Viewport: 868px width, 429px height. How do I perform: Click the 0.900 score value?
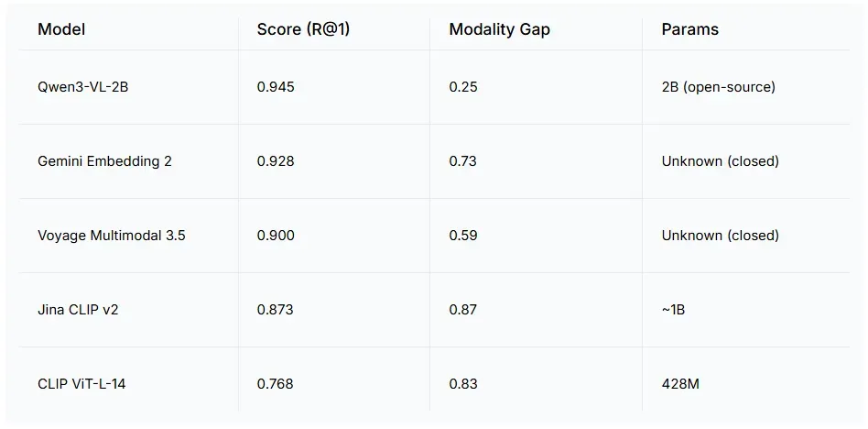[x=276, y=236]
